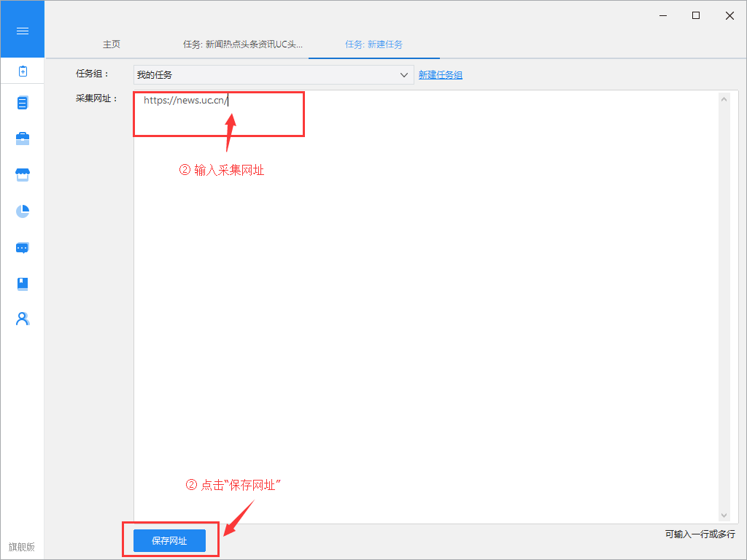Click the hamburger menu icon
This screenshot has width=747, height=560.
click(x=22, y=30)
